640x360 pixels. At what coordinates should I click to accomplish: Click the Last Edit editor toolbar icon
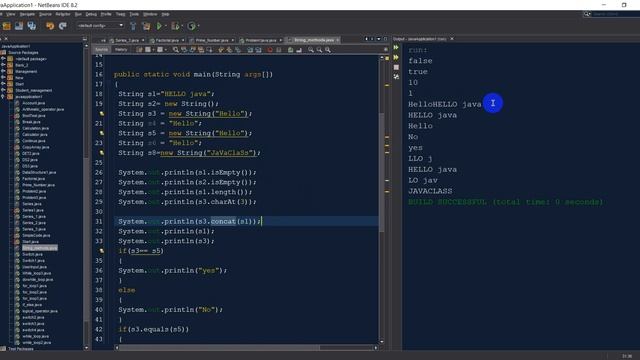139,50
